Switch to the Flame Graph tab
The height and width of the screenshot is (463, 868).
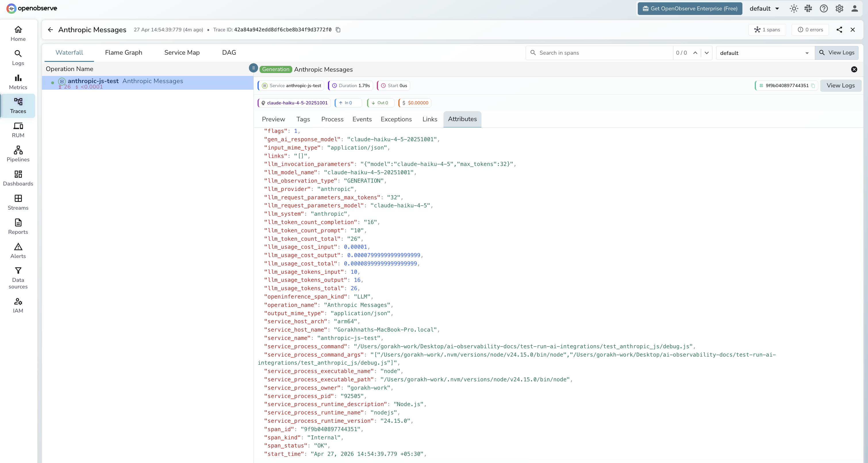click(123, 53)
